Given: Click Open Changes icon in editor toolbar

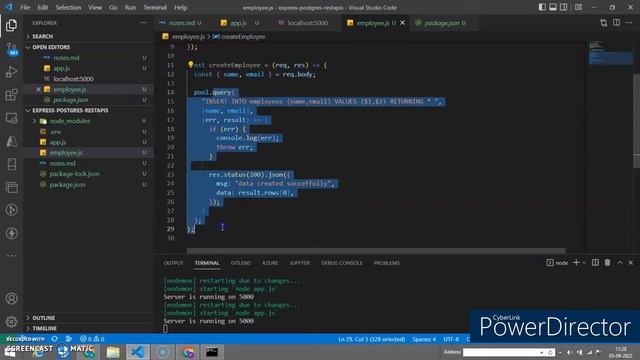Looking at the screenshot, I should tap(603, 23).
